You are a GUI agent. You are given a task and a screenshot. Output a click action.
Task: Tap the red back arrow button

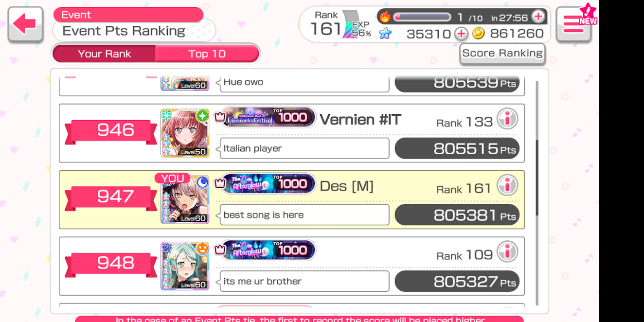point(25,24)
